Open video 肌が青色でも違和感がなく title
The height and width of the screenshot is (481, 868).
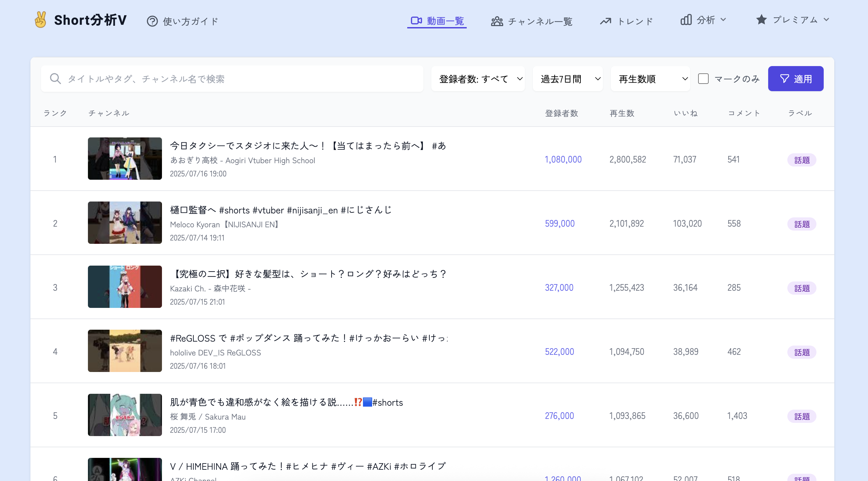click(286, 402)
